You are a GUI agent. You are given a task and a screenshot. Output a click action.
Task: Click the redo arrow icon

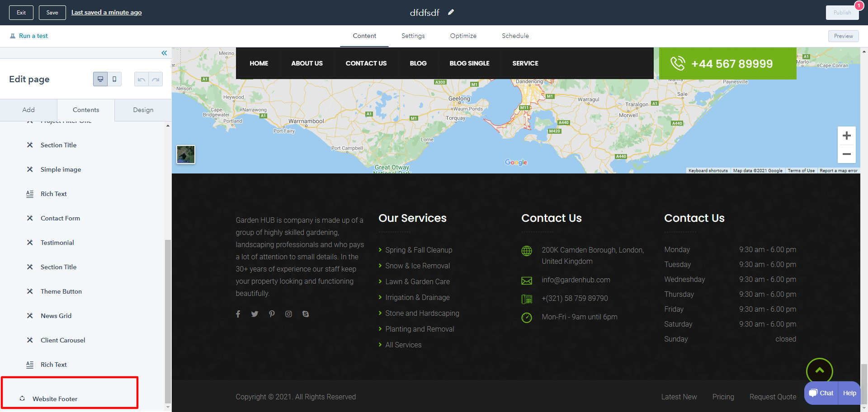pos(156,80)
